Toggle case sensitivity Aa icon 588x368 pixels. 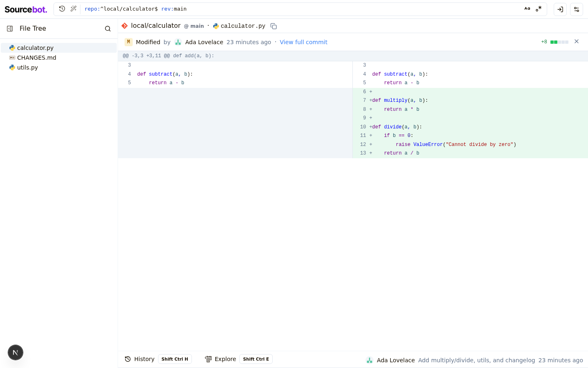[x=527, y=9]
